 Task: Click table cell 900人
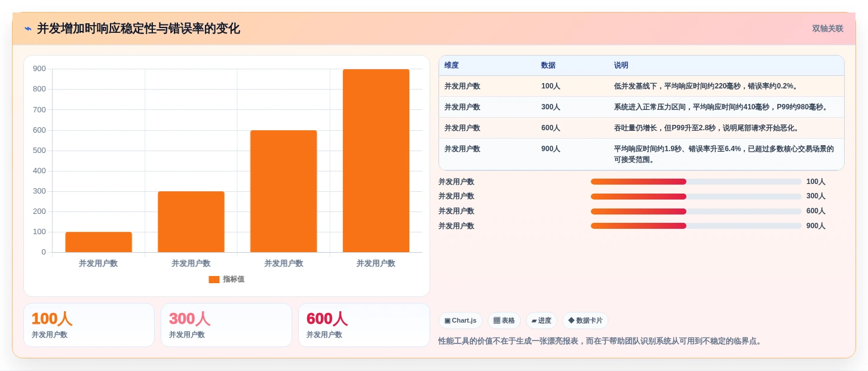[x=551, y=149]
